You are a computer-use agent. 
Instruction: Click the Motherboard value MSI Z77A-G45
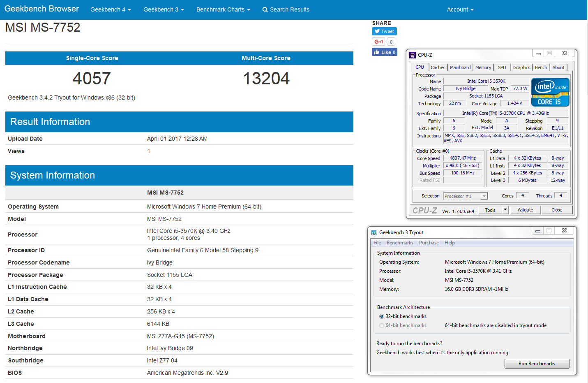(180, 336)
